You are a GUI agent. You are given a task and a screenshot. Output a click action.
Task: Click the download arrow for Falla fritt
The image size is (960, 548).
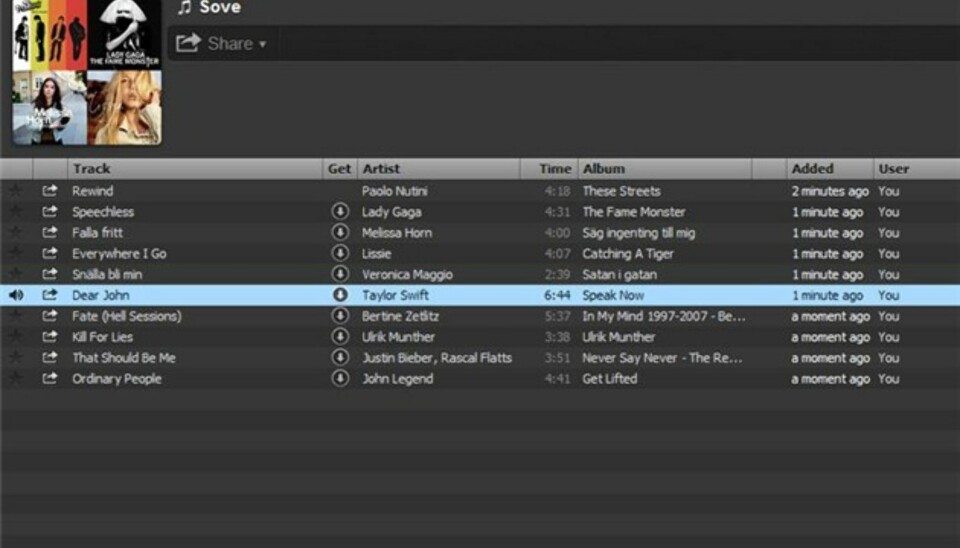click(340, 232)
